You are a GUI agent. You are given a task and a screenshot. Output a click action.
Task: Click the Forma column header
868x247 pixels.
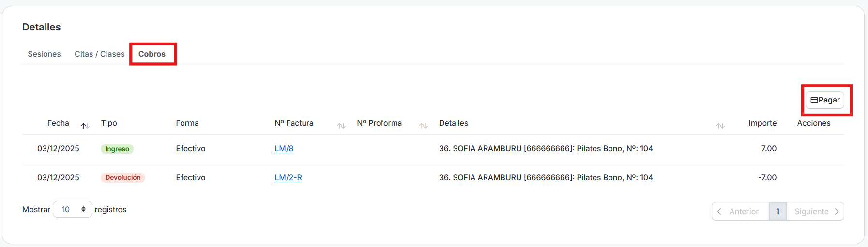187,123
